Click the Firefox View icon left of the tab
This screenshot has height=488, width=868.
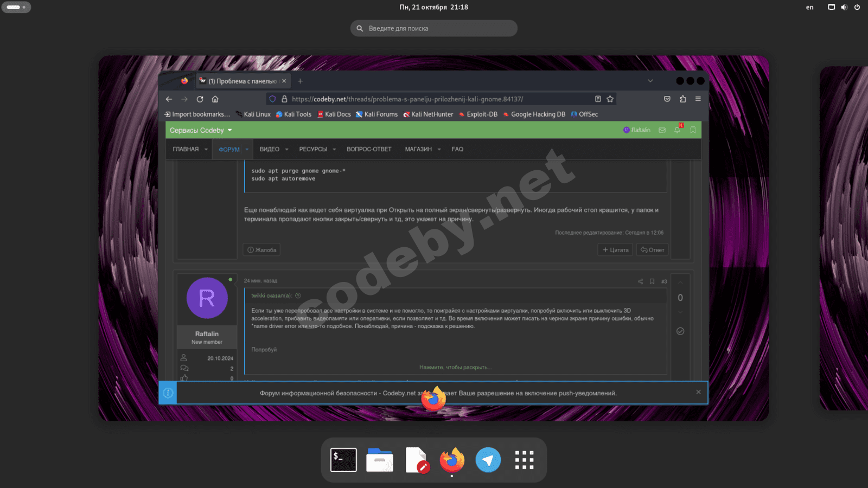[184, 81]
